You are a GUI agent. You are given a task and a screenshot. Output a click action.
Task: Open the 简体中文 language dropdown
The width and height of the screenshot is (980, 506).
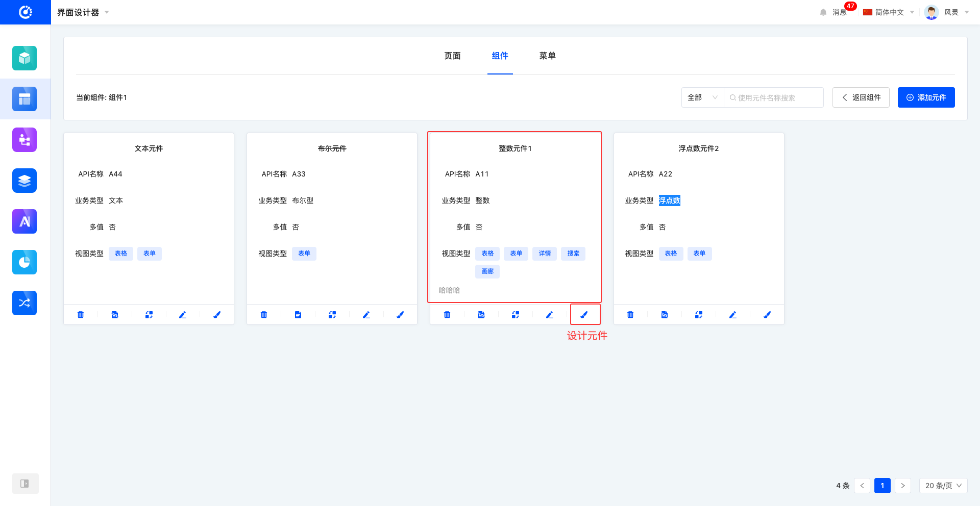(889, 12)
